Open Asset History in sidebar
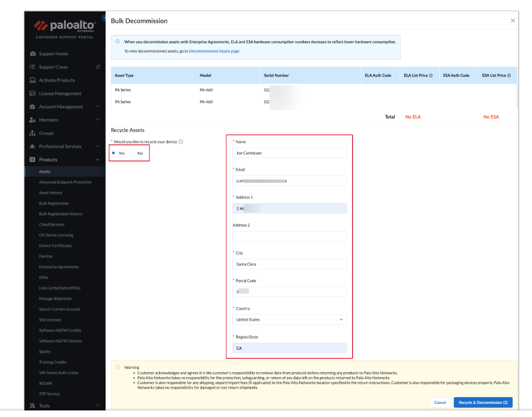The width and height of the screenshot is (532, 417). pyautogui.click(x=50, y=193)
